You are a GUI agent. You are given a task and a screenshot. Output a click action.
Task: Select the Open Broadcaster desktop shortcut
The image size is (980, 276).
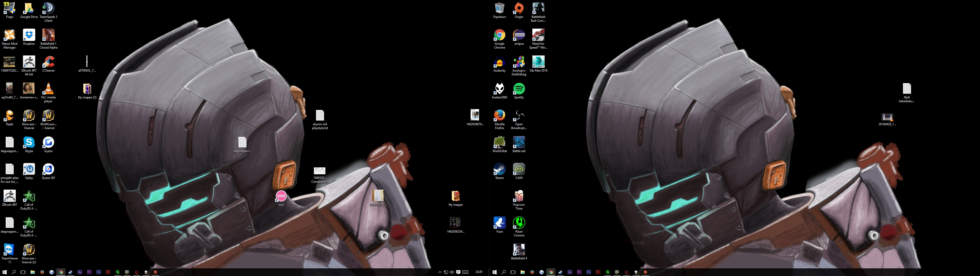pos(519,119)
